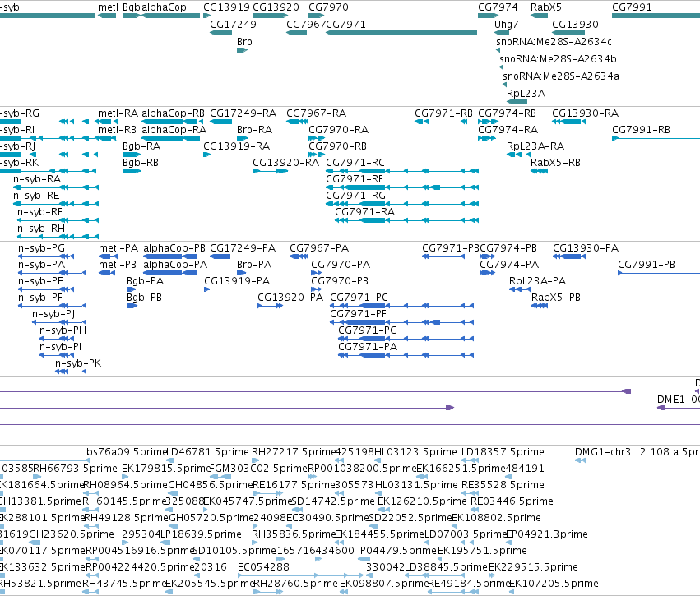Click the DME1 label in purple track

679,400
